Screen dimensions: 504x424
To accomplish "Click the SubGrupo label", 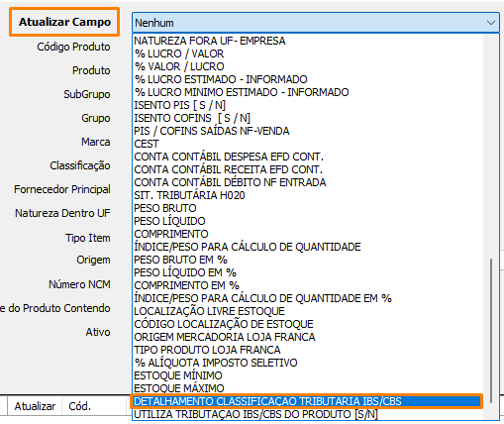I will click(x=87, y=94).
